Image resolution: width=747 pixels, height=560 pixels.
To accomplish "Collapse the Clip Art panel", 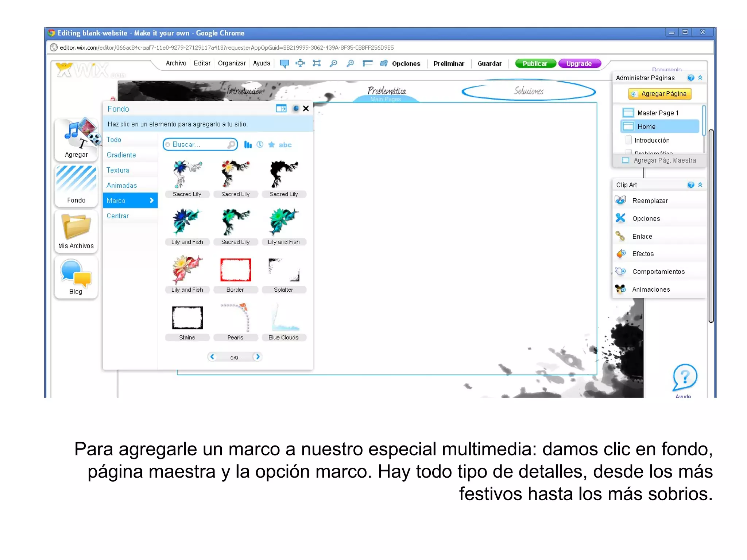I will (x=700, y=185).
